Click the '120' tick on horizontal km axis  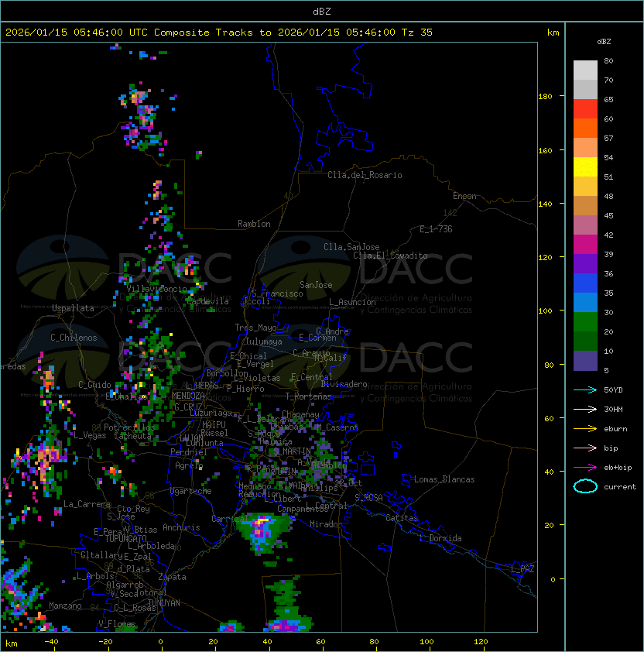(481, 642)
